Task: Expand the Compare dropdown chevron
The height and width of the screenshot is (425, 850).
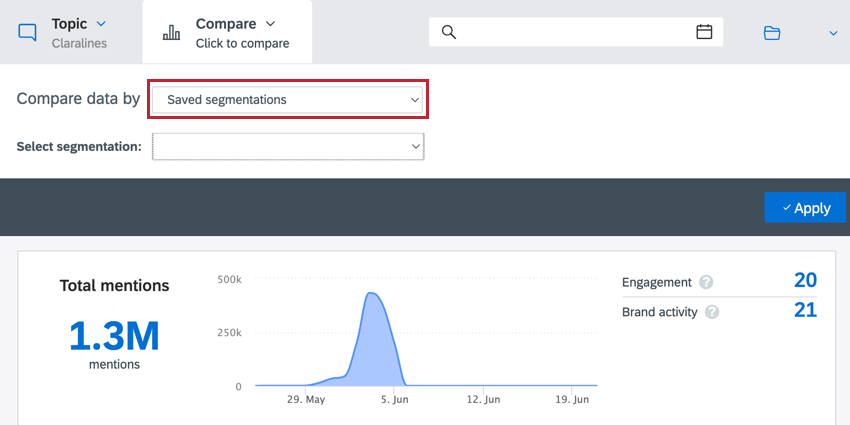Action: (270, 24)
